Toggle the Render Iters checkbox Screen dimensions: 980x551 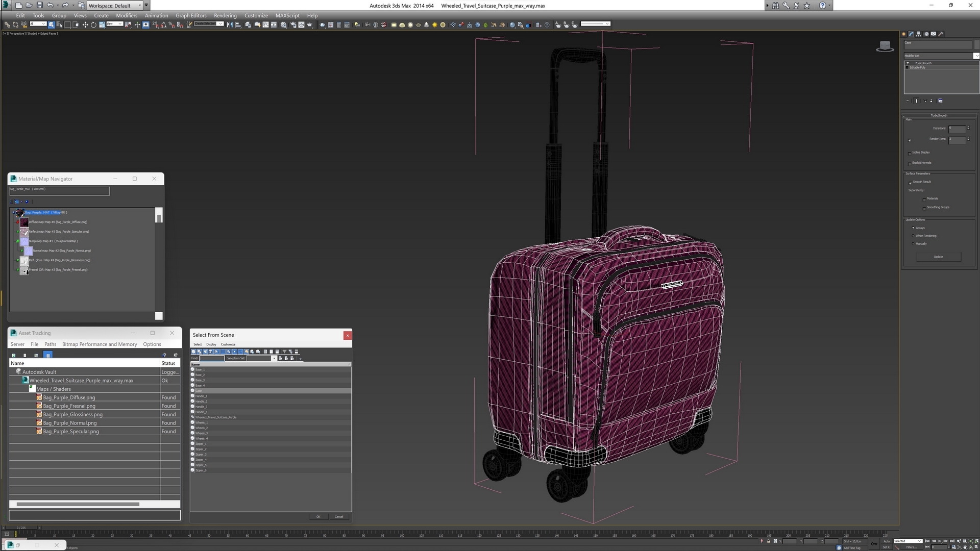[910, 140]
